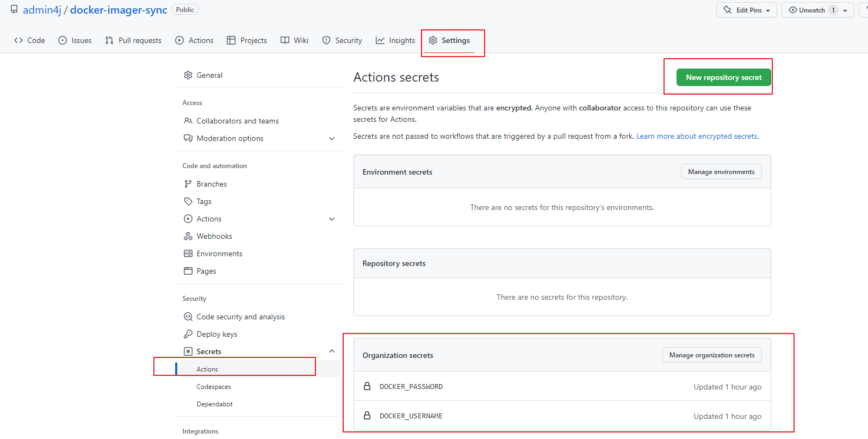Select Codespaces under Secrets
The height and width of the screenshot is (439, 868).
[214, 387]
